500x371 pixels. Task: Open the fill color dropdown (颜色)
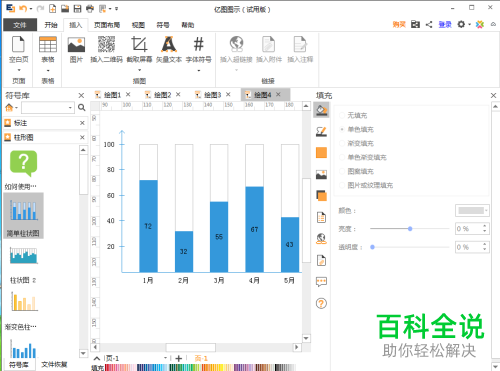coord(472,211)
